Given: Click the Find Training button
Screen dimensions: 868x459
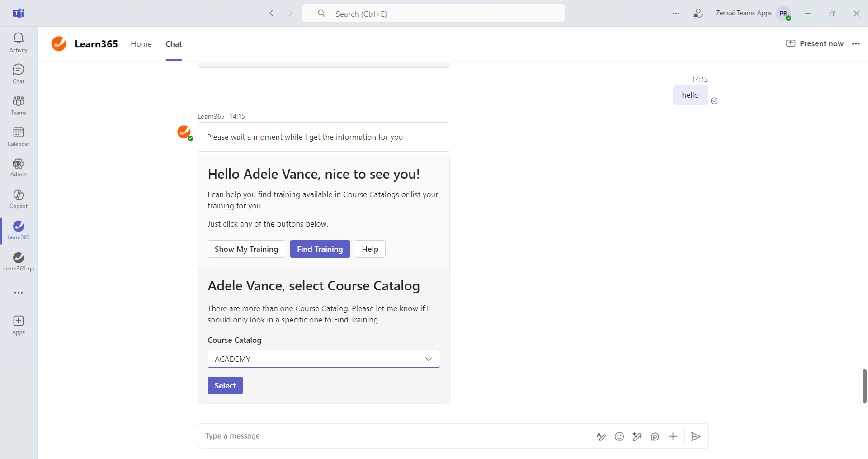Looking at the screenshot, I should tap(320, 249).
